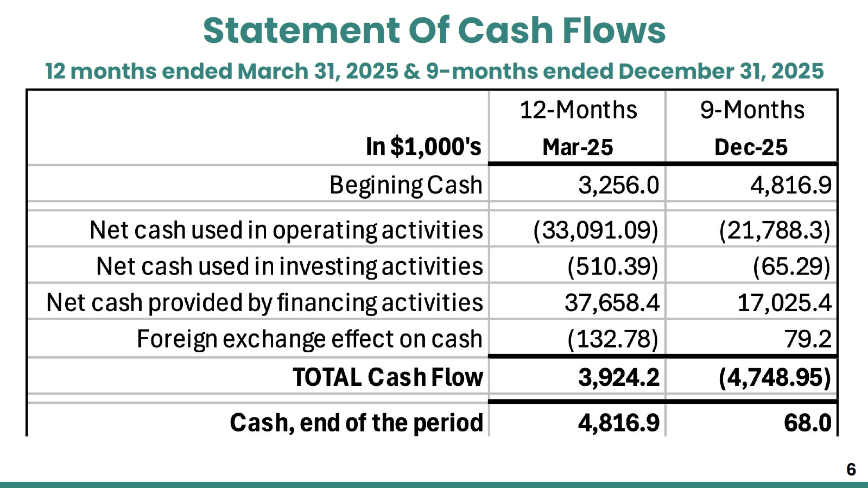Select Net cash used in operating activities
The height and width of the screenshot is (488, 868).
coord(286,230)
